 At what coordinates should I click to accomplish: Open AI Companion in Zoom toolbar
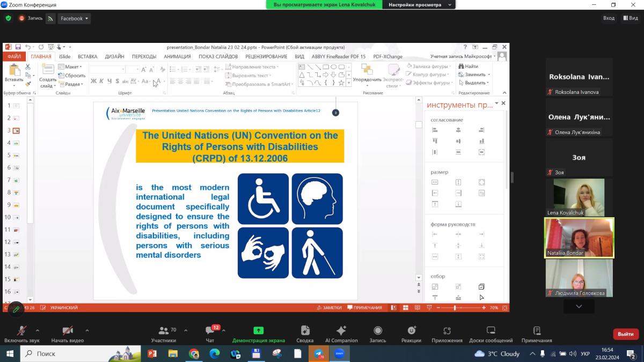pyautogui.click(x=341, y=334)
